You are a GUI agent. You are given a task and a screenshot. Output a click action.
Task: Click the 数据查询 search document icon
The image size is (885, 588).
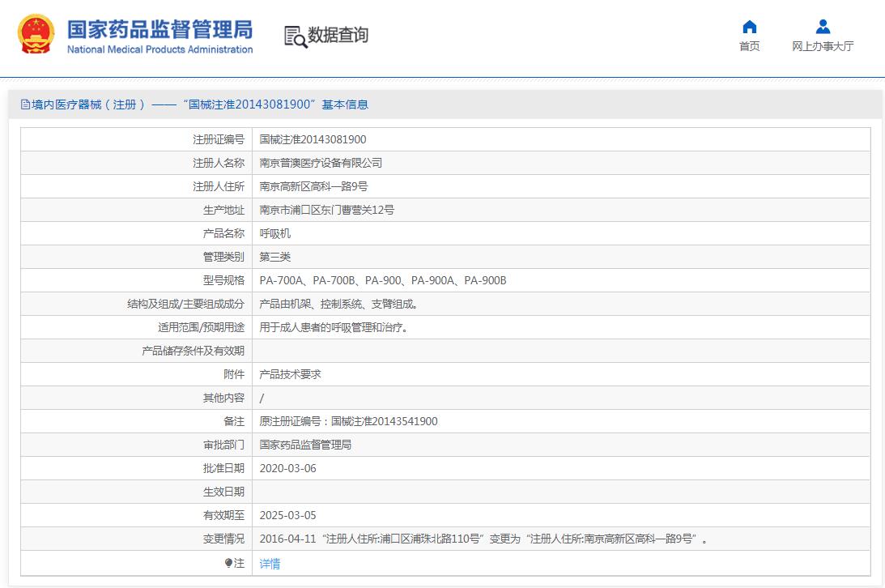296,36
